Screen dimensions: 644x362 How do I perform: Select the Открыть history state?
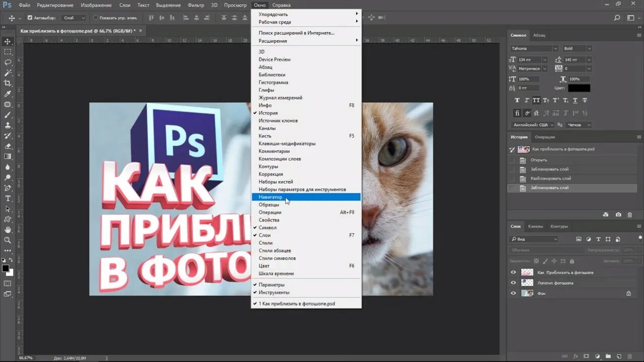point(573,160)
